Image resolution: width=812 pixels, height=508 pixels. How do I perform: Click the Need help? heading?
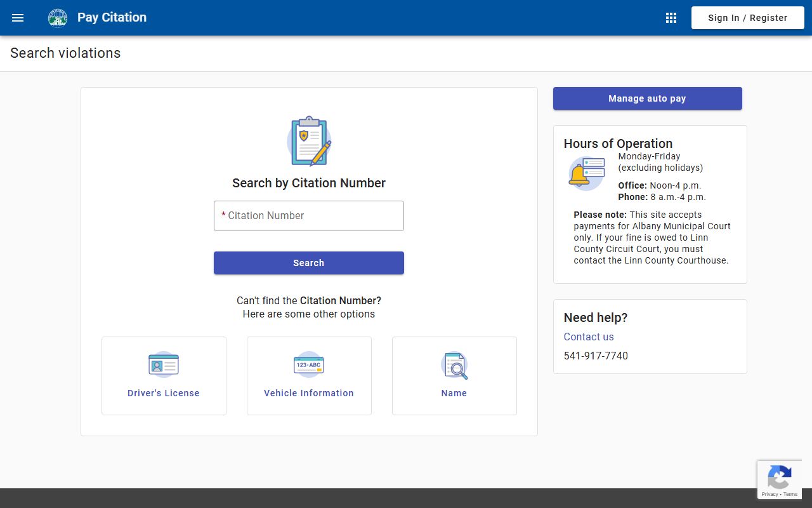(596, 317)
